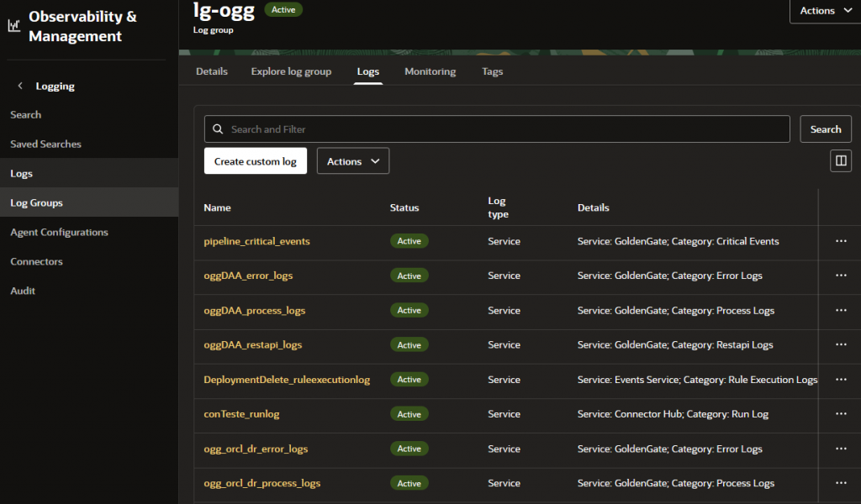Select Agent Configurations in the sidebar
This screenshot has height=504, width=861.
pos(59,233)
